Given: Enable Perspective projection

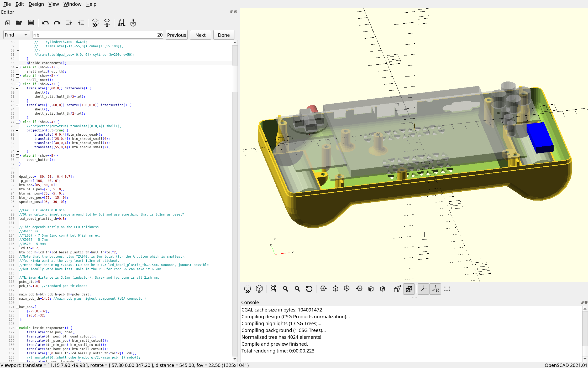Looking at the screenshot, I should pyautogui.click(x=397, y=289).
